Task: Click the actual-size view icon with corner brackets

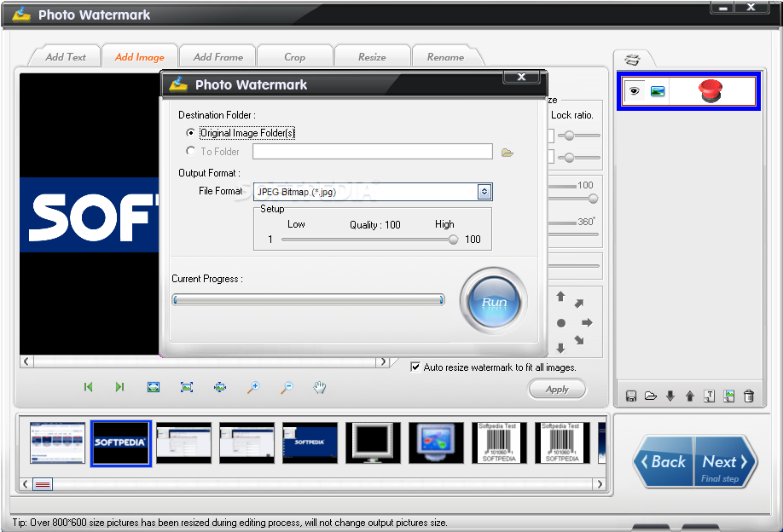Action: [x=187, y=387]
